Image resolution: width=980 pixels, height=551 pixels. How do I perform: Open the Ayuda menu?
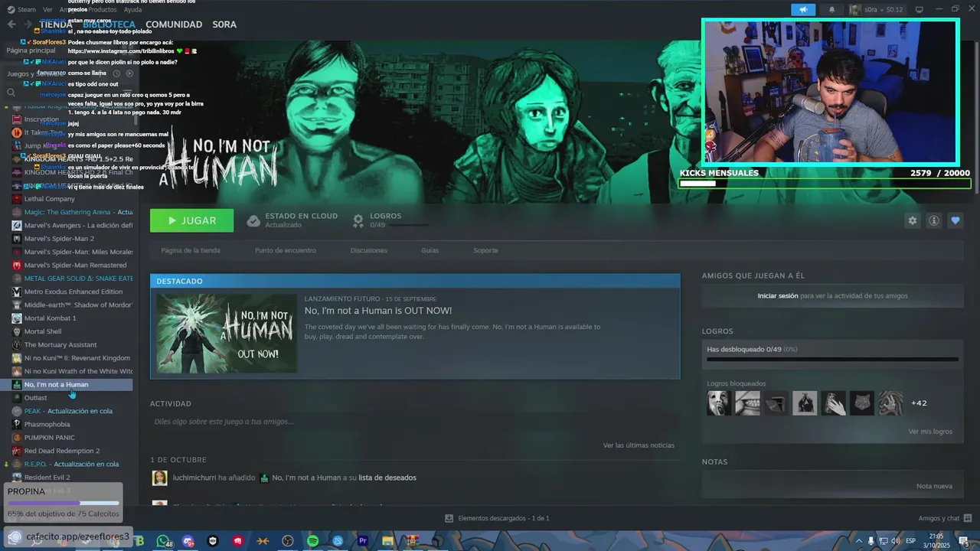pyautogui.click(x=132, y=9)
